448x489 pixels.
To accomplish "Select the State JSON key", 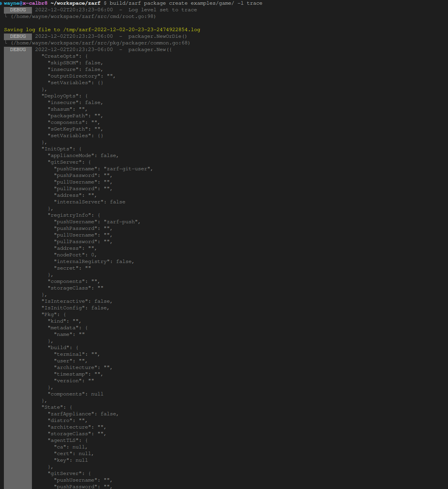I will [52, 407].
